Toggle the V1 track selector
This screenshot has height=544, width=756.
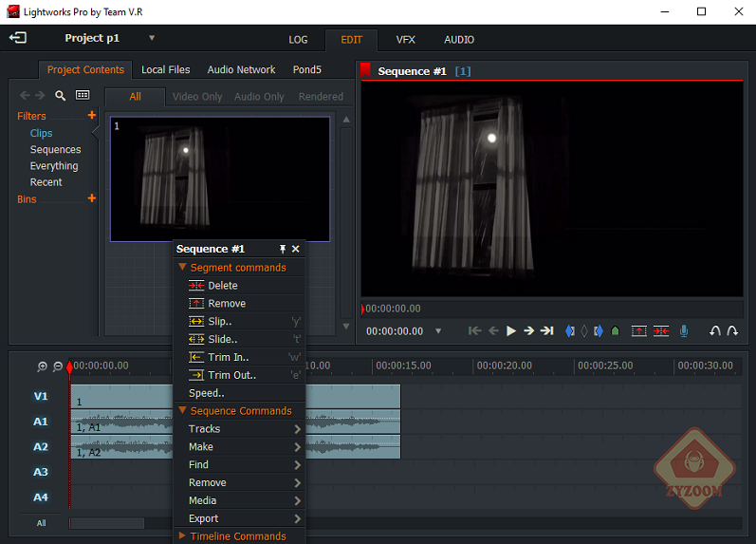(x=41, y=396)
